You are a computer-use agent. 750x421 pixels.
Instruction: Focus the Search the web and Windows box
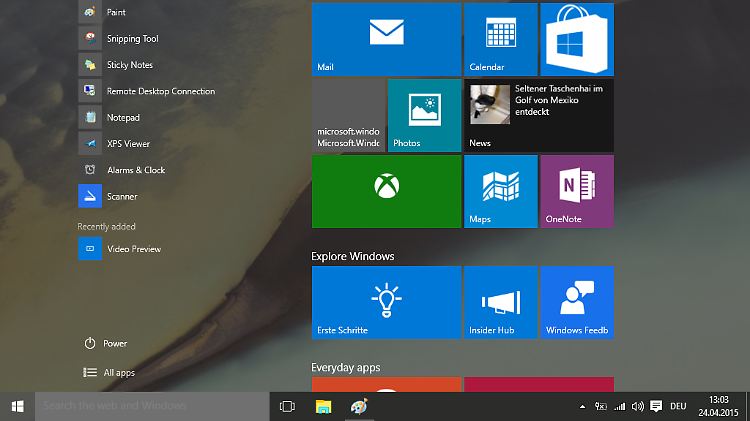click(152, 406)
